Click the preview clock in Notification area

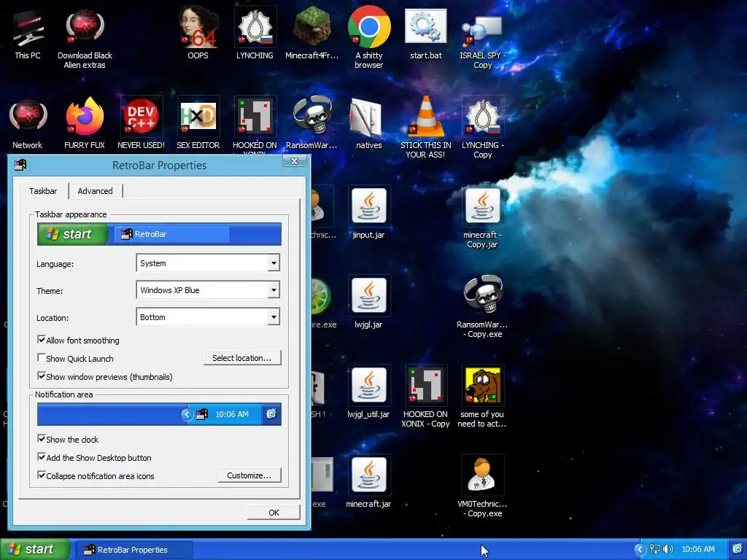tap(232, 414)
